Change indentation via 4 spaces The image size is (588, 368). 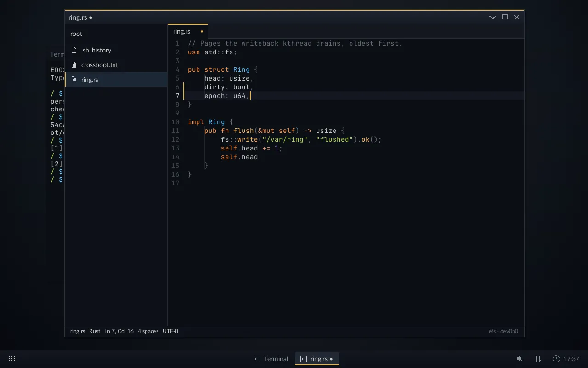click(x=148, y=331)
